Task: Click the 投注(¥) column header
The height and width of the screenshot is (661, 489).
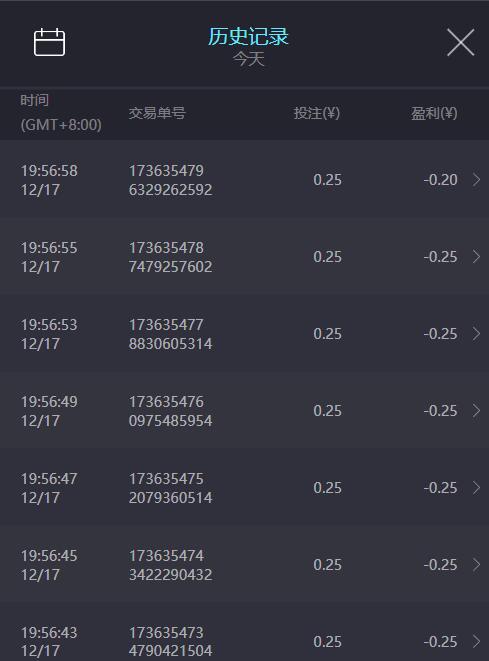Action: click(317, 113)
